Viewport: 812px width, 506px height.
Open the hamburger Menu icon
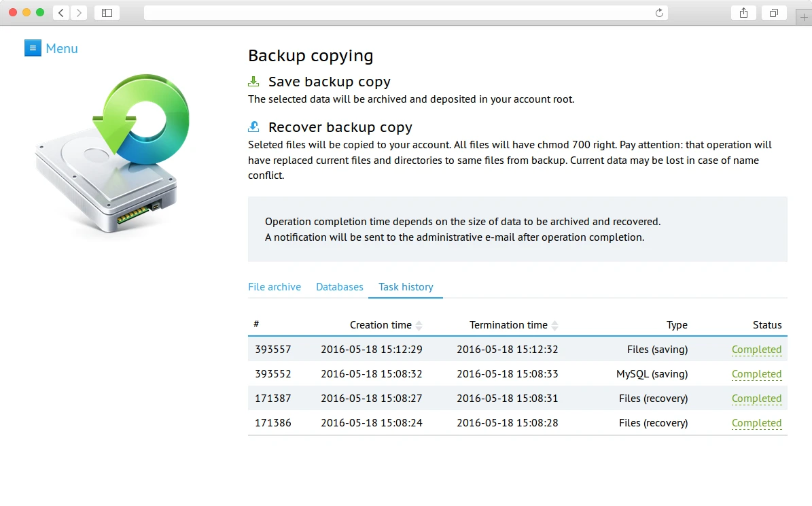pos(33,48)
